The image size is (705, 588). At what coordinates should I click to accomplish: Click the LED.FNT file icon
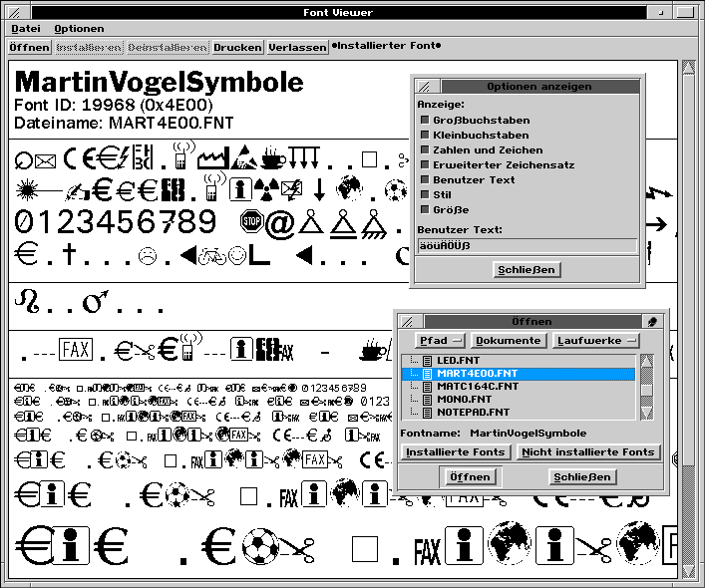[428, 361]
